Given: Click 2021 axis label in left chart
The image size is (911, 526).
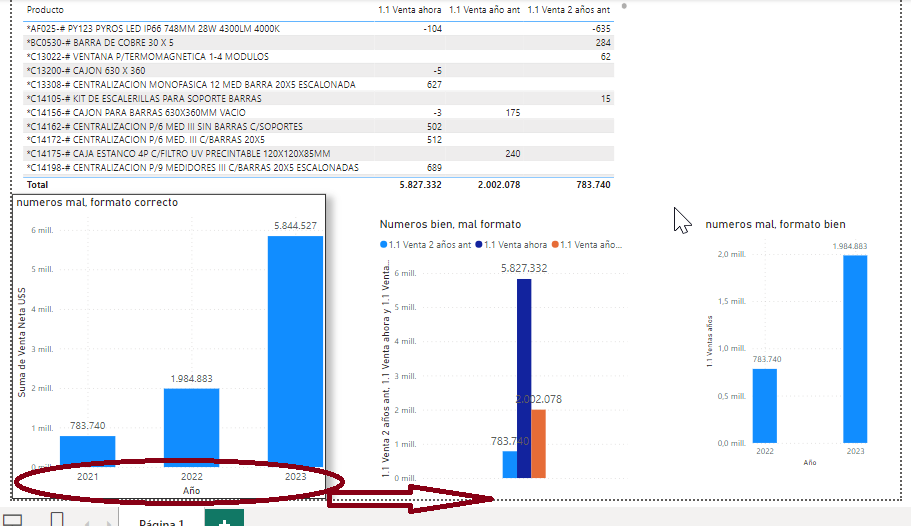Looking at the screenshot, I should tap(88, 477).
